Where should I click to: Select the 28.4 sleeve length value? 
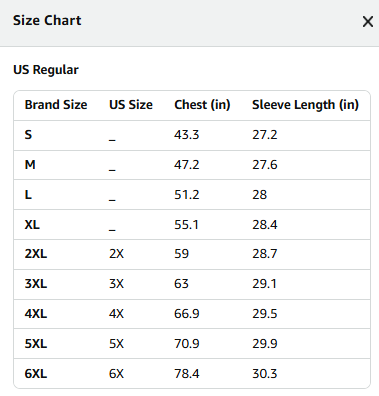(x=265, y=225)
